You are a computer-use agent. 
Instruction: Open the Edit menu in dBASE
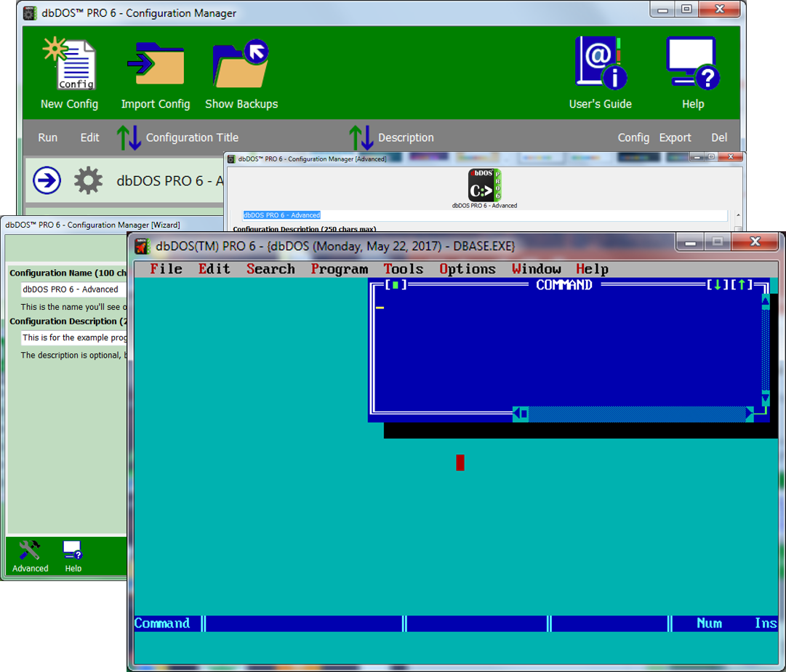214,269
